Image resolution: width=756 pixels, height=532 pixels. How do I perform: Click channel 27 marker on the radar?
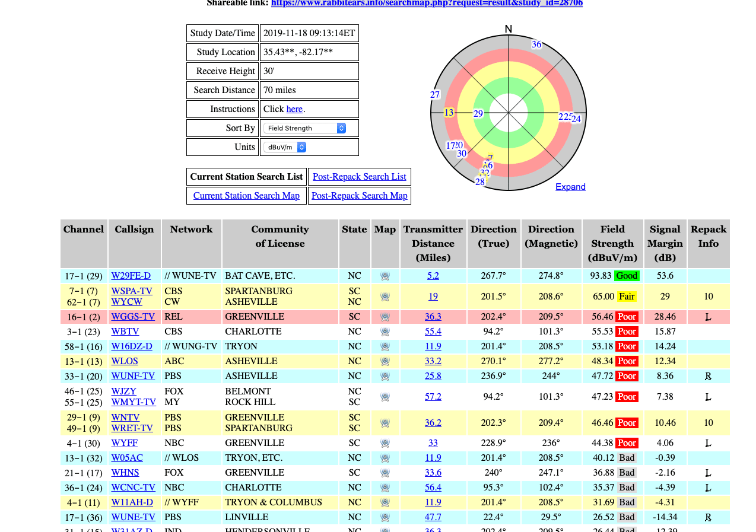(x=435, y=95)
